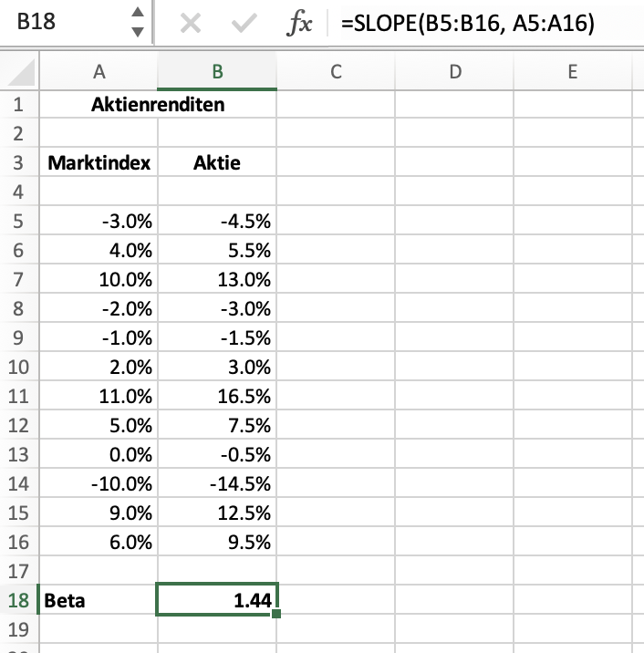Select column A header

99,72
